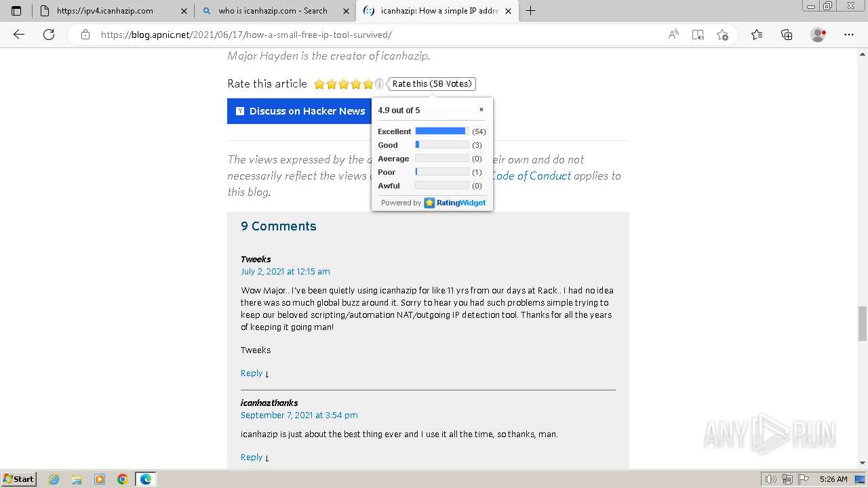
Task: Open the RatingWidget link
Action: tap(455, 203)
